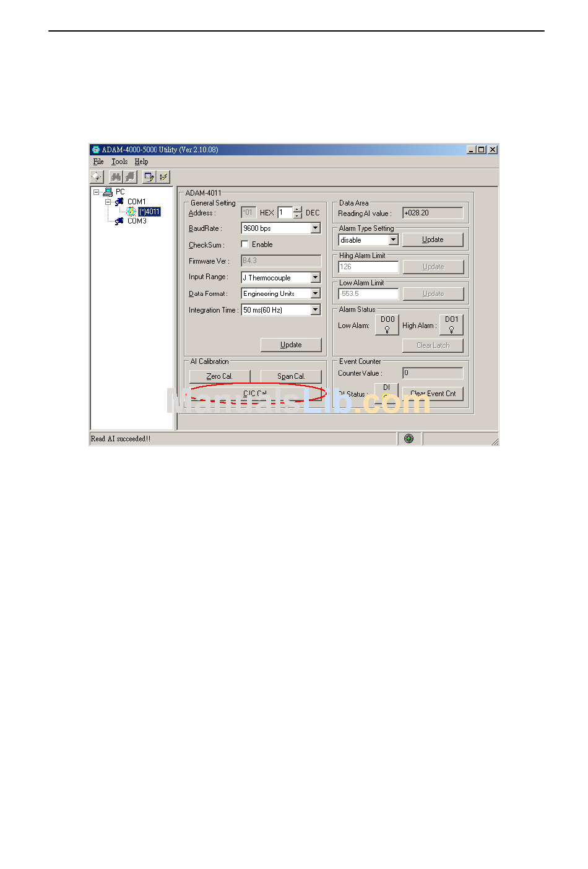Click the Span Cal. button
The width and height of the screenshot is (588, 869).
click(x=291, y=376)
